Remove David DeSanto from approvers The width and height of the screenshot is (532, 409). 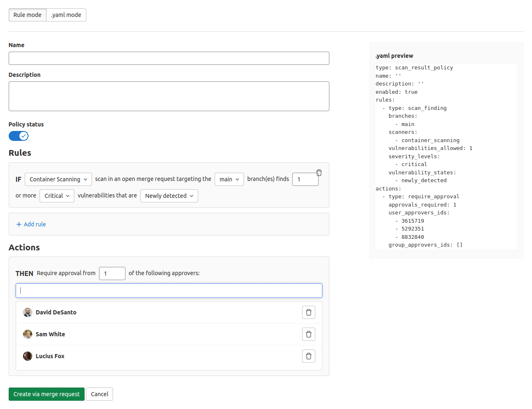pos(308,312)
